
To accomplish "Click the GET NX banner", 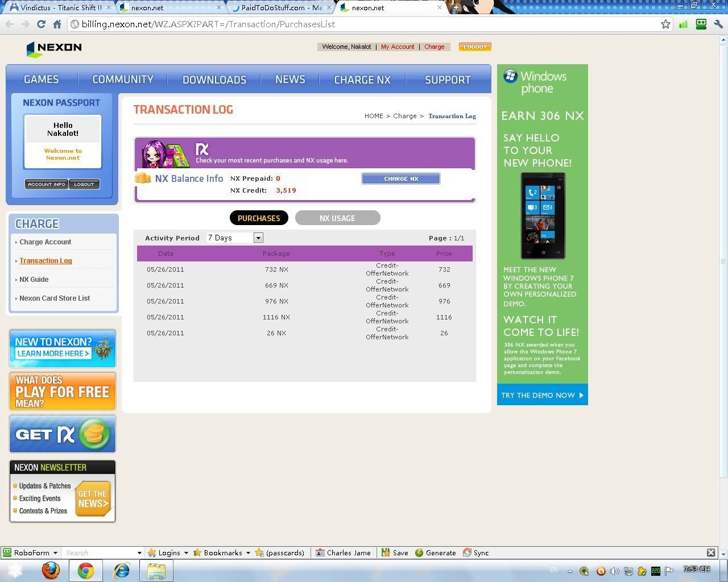I will click(x=63, y=434).
